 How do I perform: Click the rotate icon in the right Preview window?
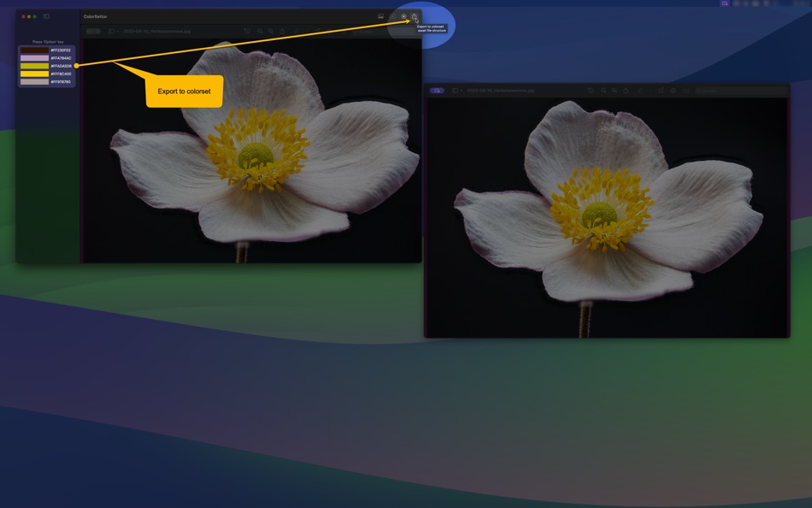click(x=591, y=90)
